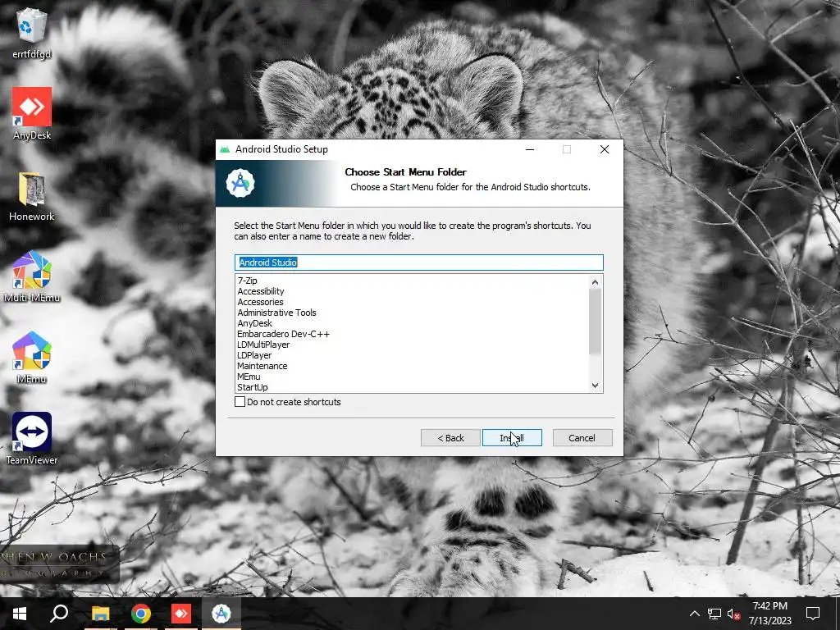Open the Action Center notifications icon
Image resolution: width=840 pixels, height=630 pixels.
813,614
